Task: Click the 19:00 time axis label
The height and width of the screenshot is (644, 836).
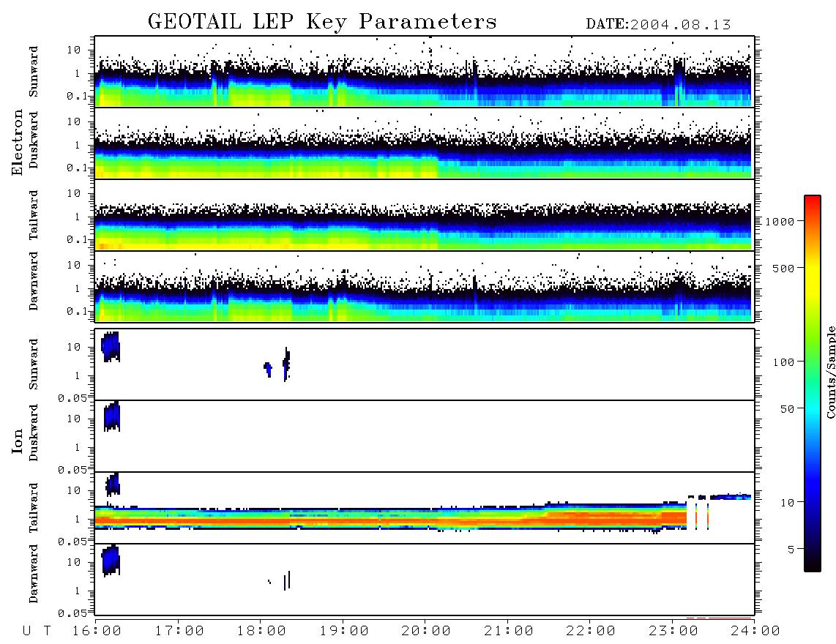Action: coord(344,631)
